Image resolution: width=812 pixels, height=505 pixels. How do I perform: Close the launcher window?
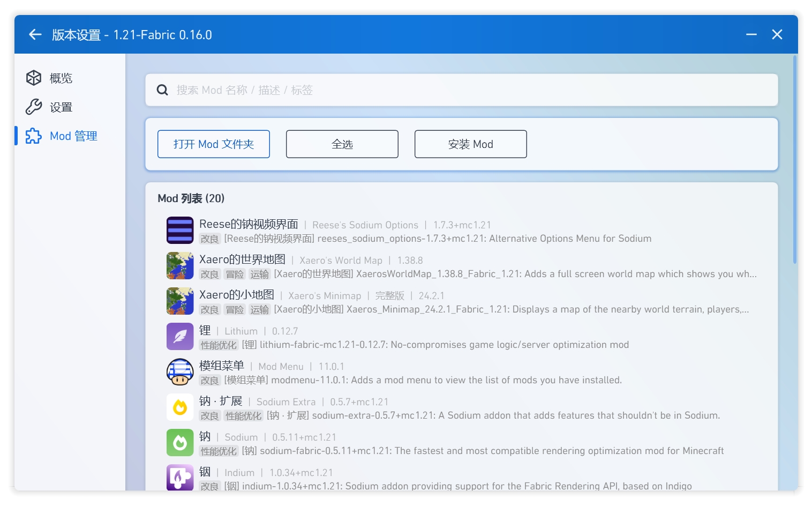click(777, 35)
